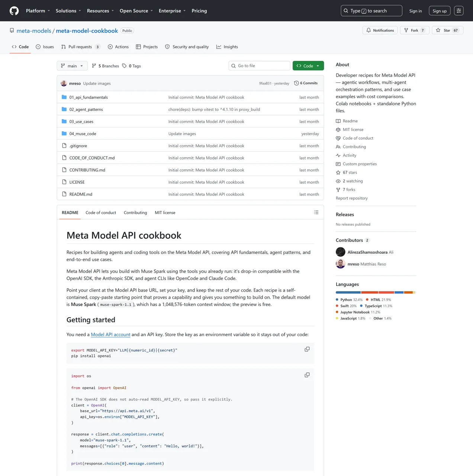Focus the Go to file field
This screenshot has height=476, width=473.
coord(259,66)
